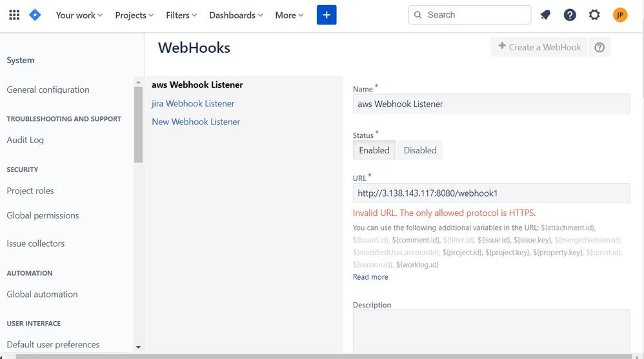The height and width of the screenshot is (359, 644).
Task: Click the blue plus create button
Action: 327,15
